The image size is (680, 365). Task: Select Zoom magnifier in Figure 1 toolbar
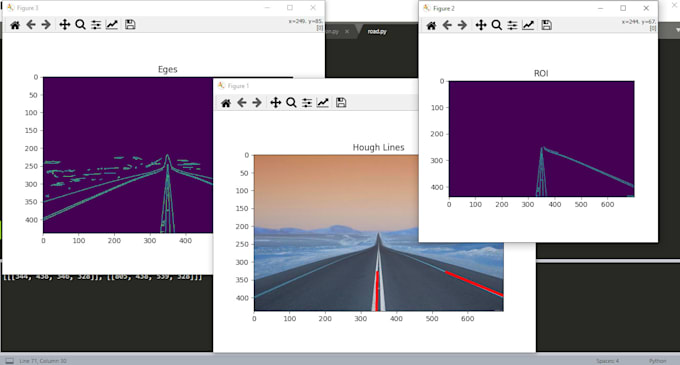291,103
